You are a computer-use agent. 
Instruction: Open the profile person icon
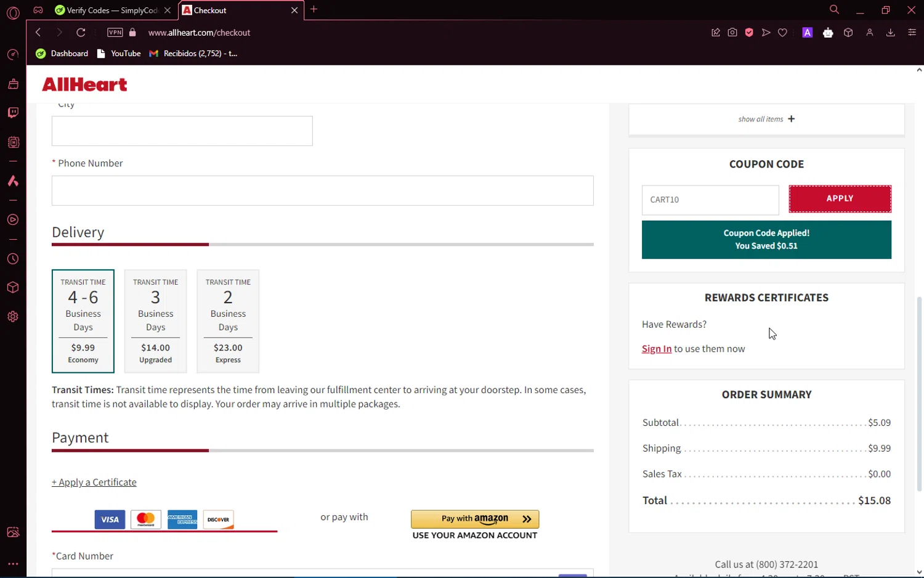pyautogui.click(x=870, y=33)
